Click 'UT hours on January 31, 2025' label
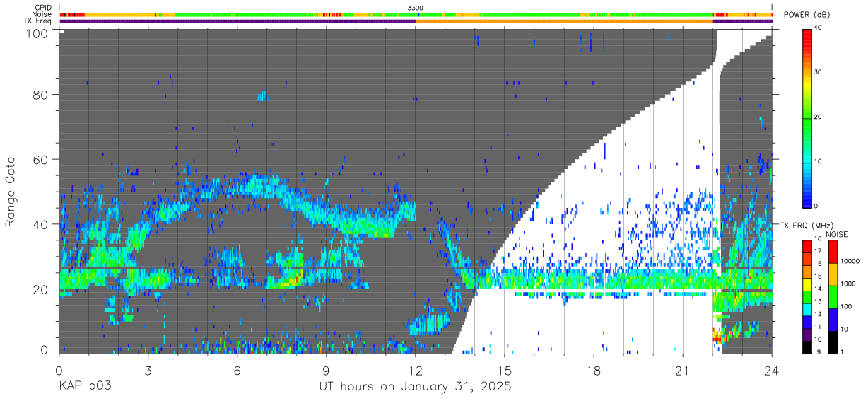868x401 pixels. (415, 387)
